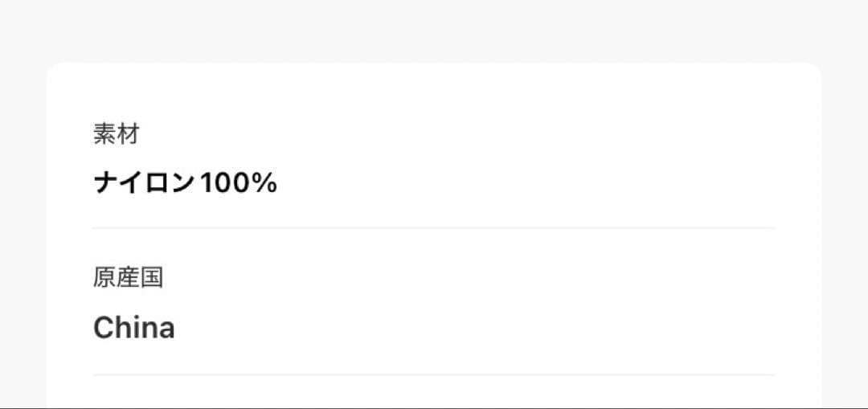This screenshot has width=868, height=409.
Task: Click the 国 character in 原産国
Action: coord(152,278)
